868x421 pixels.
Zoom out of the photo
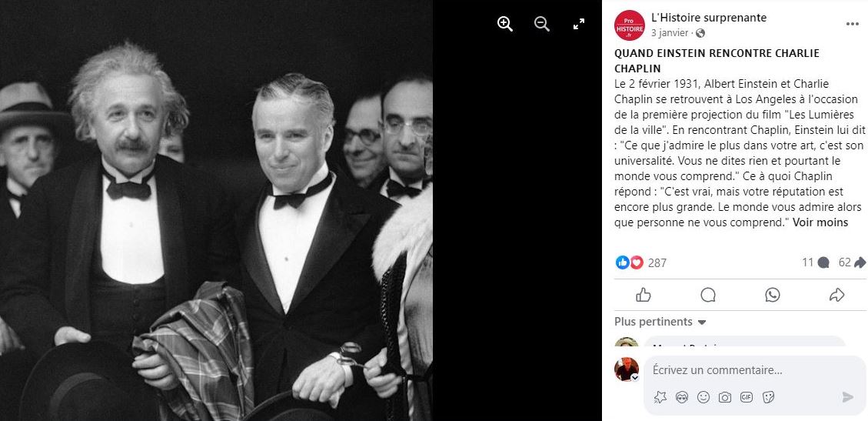[x=542, y=24]
